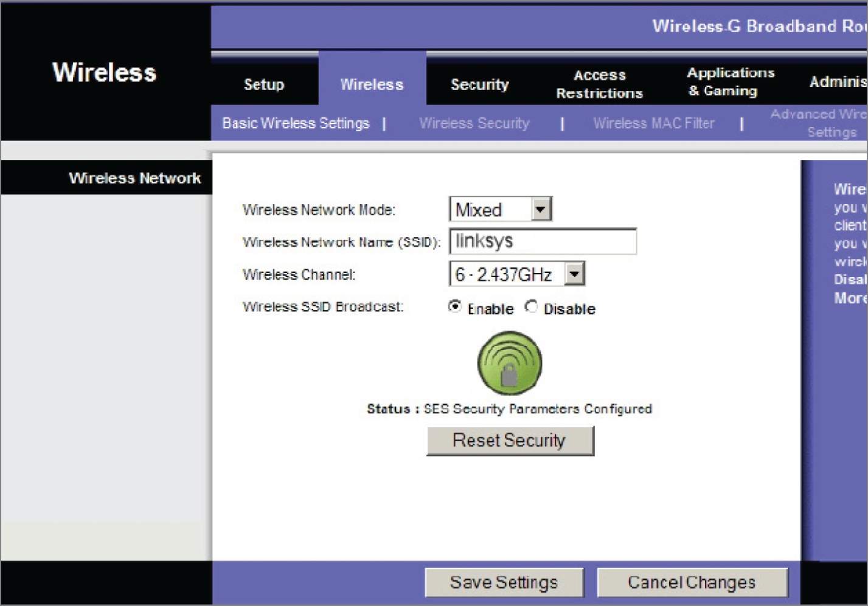Open Advanced Wireless Settings sub-tab
The width and height of the screenshot is (868, 606).
tap(819, 123)
